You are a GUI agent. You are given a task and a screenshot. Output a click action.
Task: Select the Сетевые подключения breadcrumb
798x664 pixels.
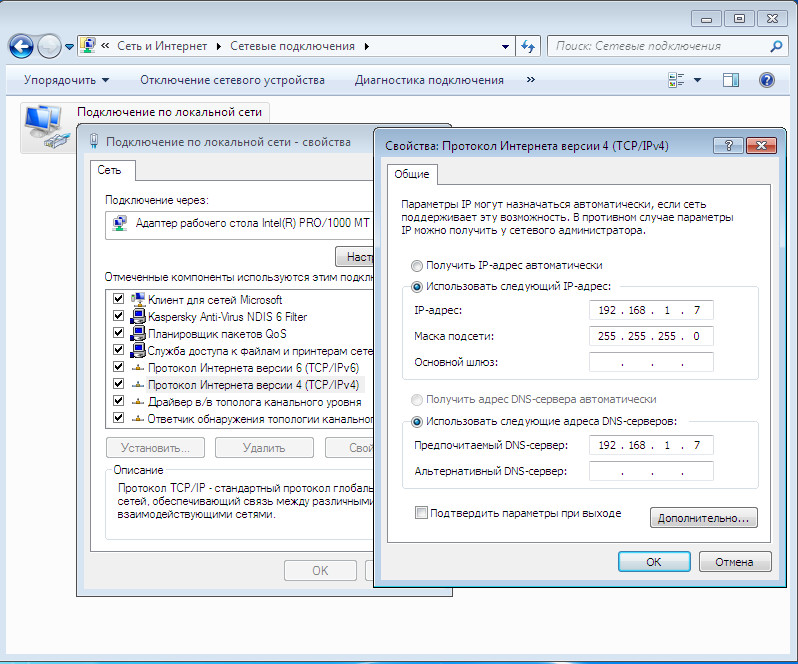pos(292,46)
